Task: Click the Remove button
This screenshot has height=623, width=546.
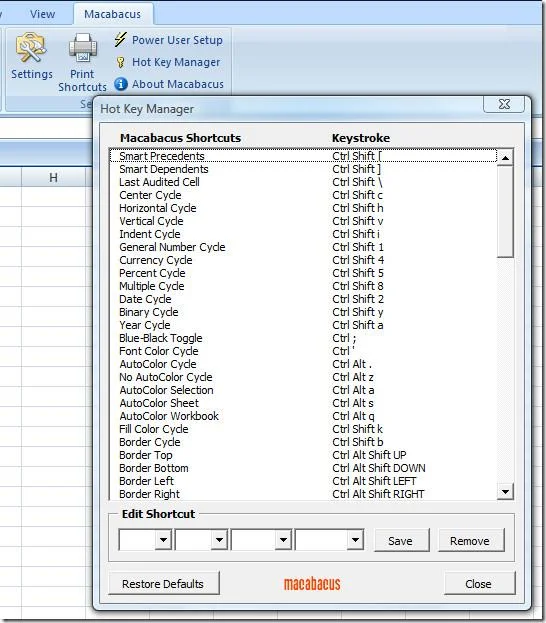Action: point(470,540)
